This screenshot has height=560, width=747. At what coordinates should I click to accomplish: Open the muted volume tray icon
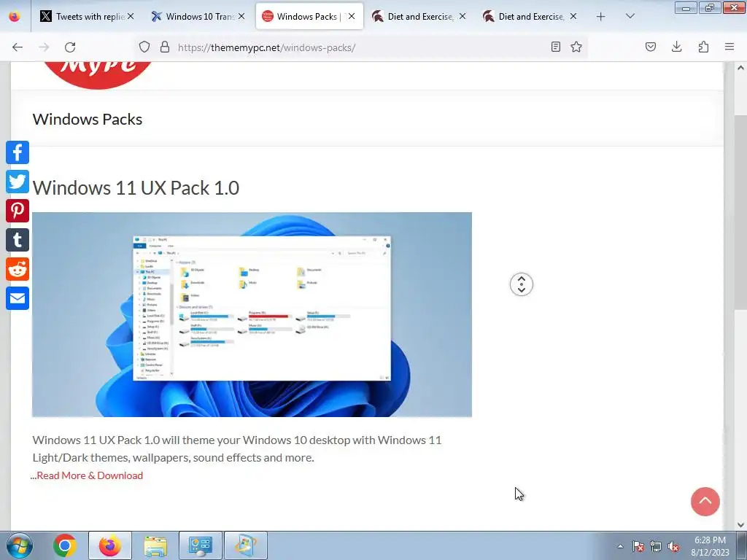(x=673, y=546)
